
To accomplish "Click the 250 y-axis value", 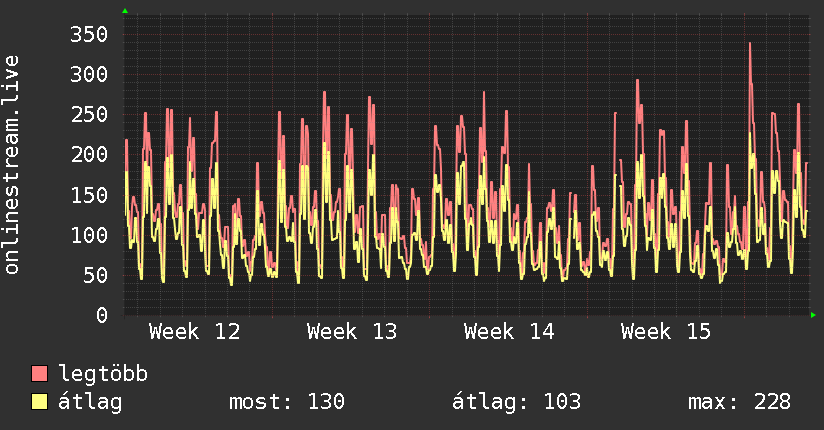I will coord(89,115).
